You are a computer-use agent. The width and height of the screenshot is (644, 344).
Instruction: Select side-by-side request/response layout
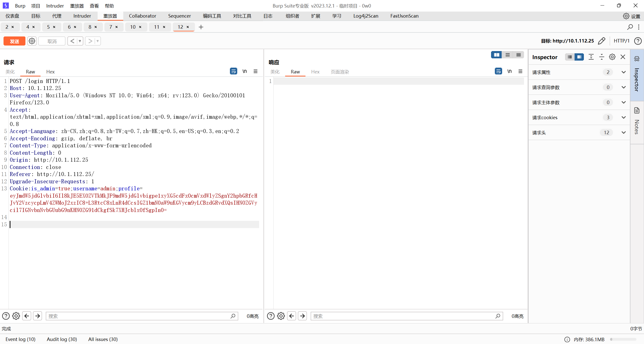[497, 55]
